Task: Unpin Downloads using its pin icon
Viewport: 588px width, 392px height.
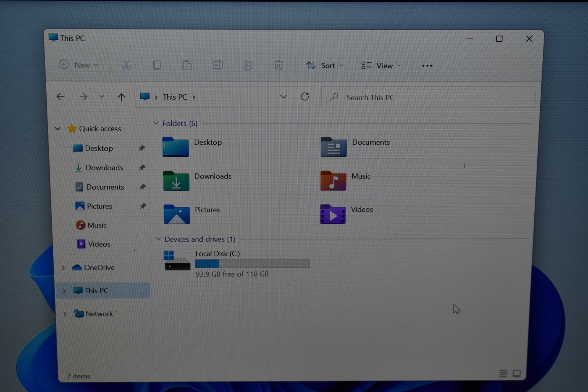Action: point(142,168)
